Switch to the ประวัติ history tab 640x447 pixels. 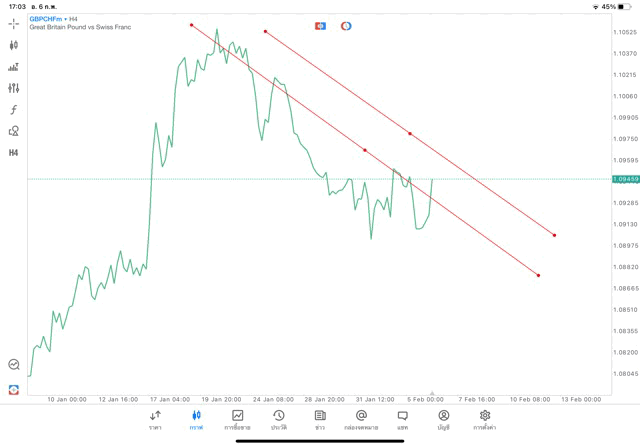coord(278,419)
